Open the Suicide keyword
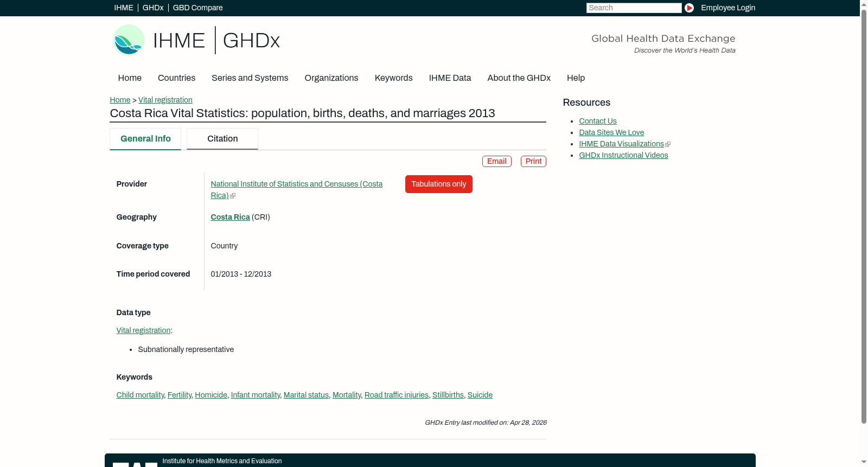The width and height of the screenshot is (868, 467). (480, 395)
